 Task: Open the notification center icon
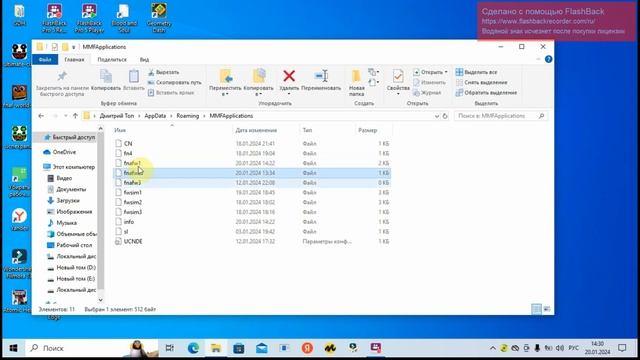[622, 348]
